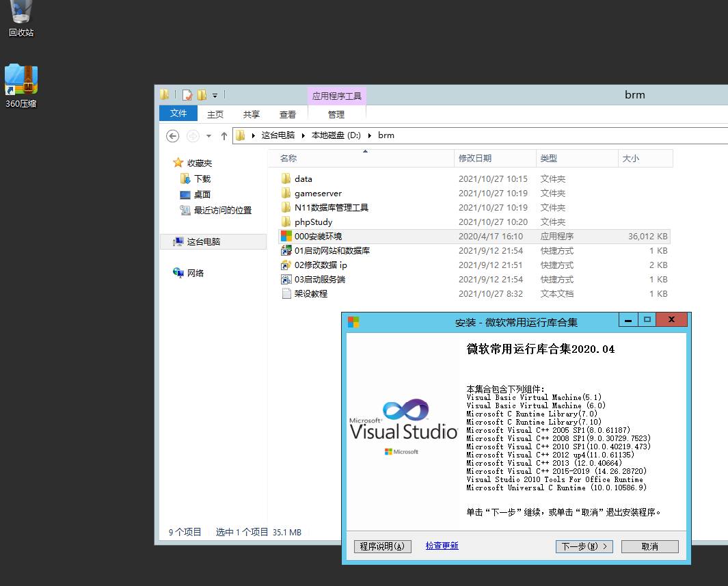Select the 应用程序工具 contextual tab header
Viewport: 728px width, 586px height.
(336, 96)
